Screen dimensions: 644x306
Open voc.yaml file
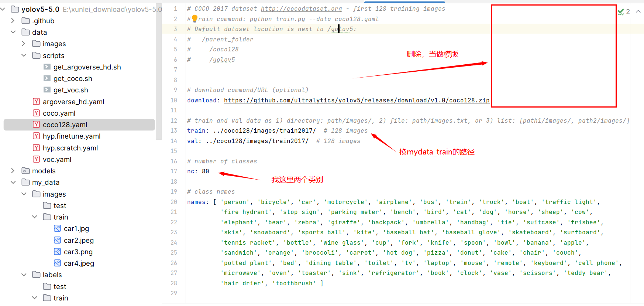57,159
